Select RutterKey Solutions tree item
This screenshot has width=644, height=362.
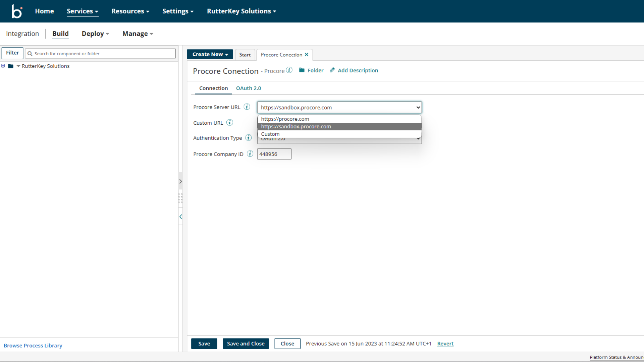(x=46, y=66)
